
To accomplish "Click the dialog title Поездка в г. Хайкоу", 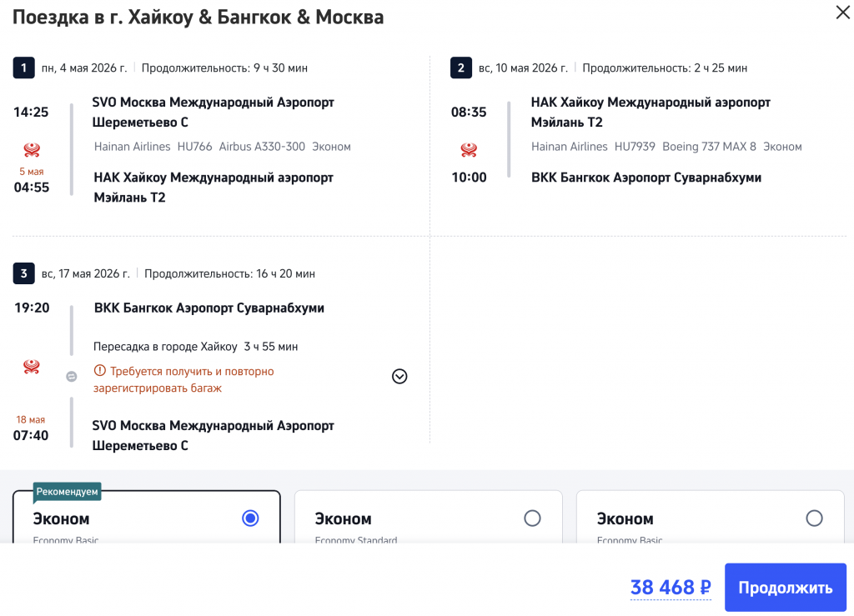I will tap(198, 17).
